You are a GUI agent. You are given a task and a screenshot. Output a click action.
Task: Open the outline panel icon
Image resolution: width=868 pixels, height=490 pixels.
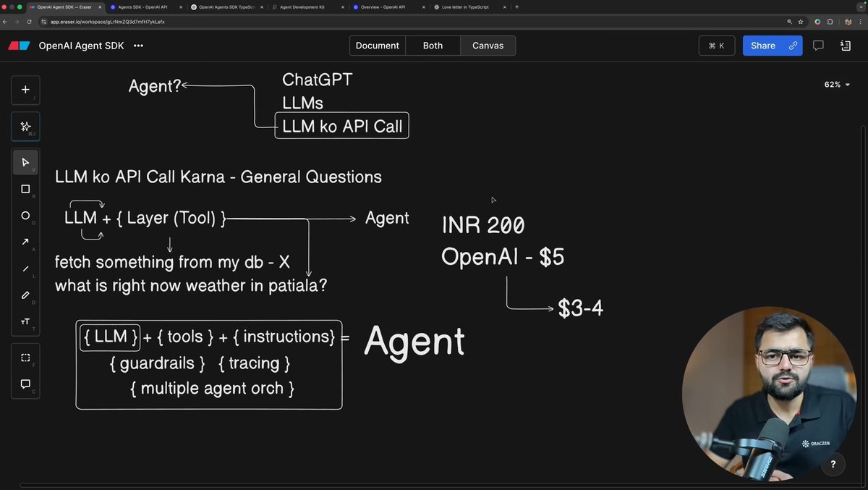pos(845,46)
